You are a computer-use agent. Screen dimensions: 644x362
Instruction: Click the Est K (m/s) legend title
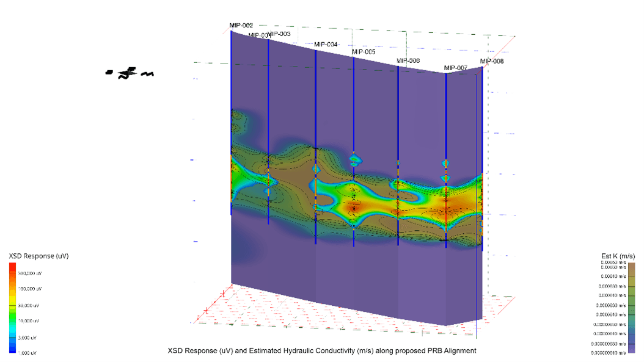618,255
